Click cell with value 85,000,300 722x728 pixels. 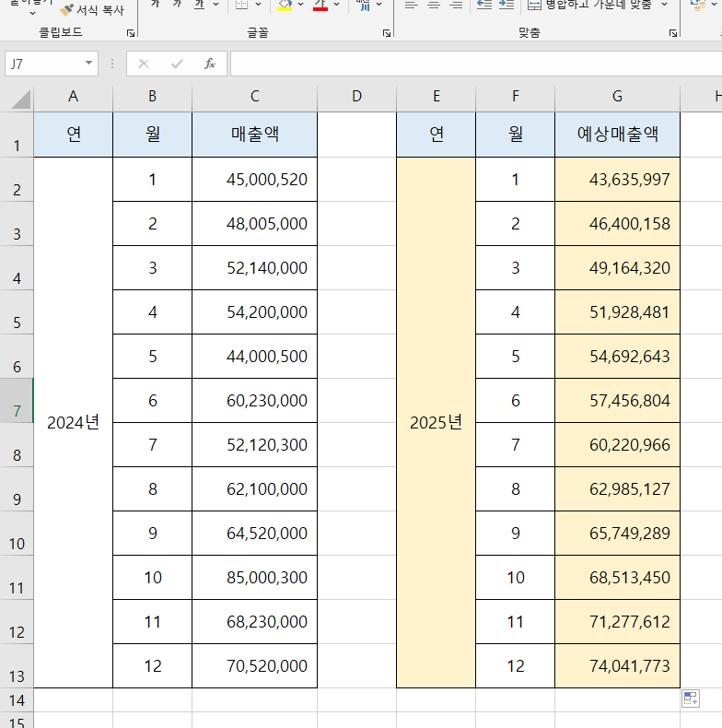pyautogui.click(x=255, y=577)
